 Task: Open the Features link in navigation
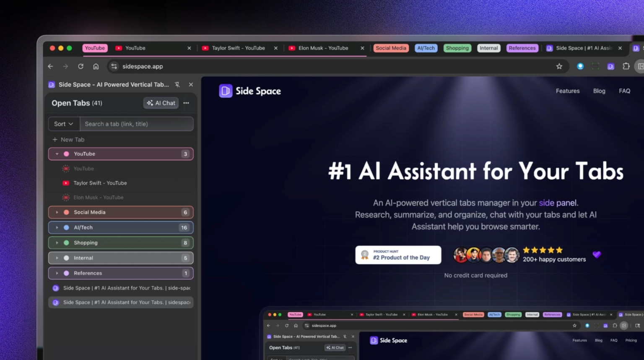pos(567,91)
